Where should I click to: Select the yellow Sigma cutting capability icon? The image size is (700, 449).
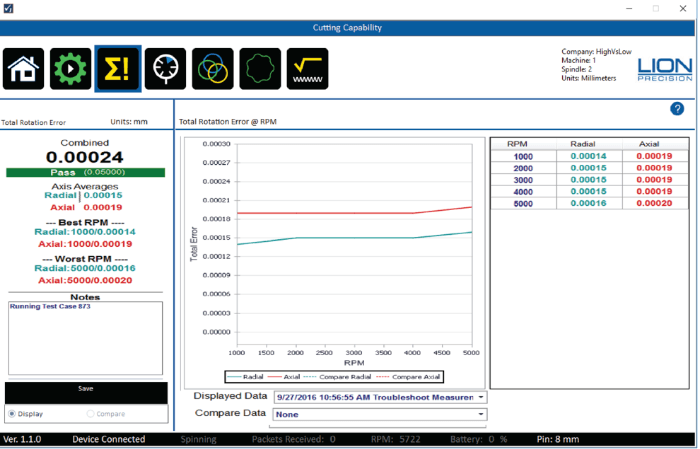click(x=118, y=69)
